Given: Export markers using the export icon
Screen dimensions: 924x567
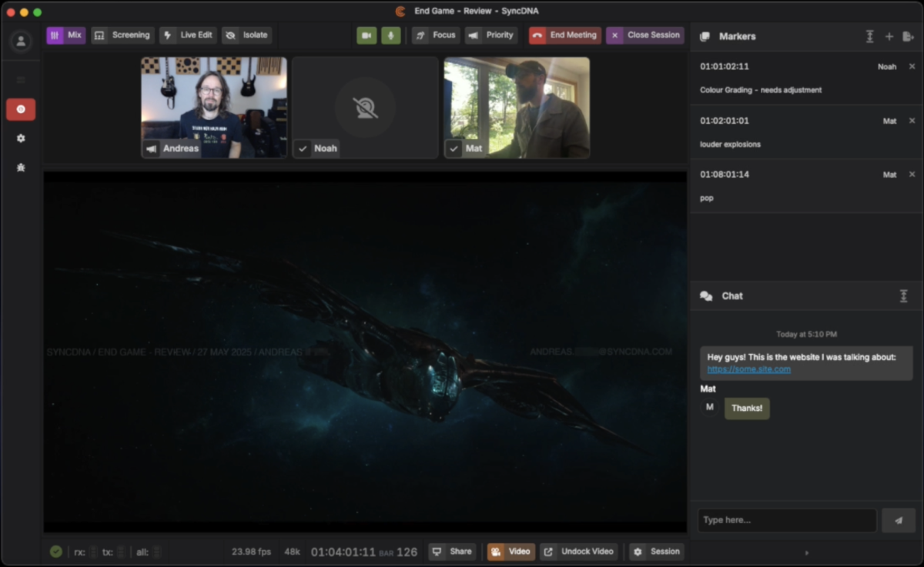Looking at the screenshot, I should click(x=908, y=36).
